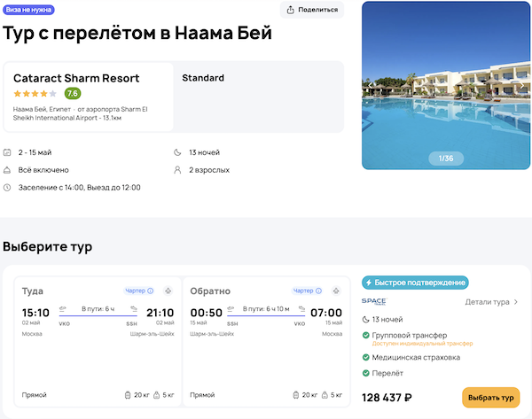
Task: Click Доступен индивидуальный трансфер link
Action: click(422, 343)
